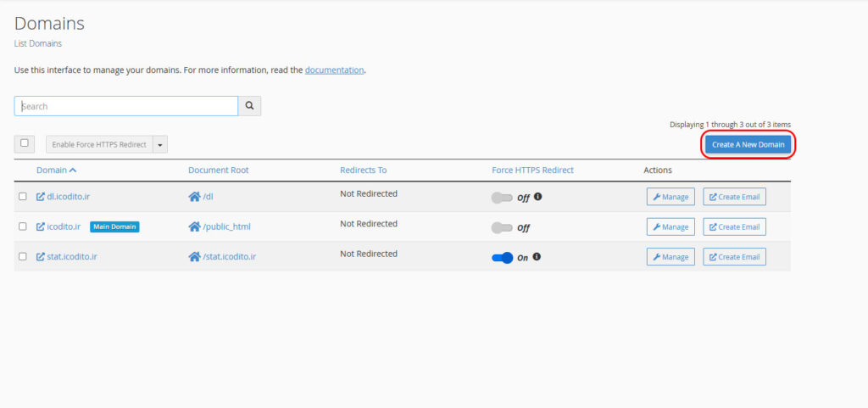Click Create A New Domain button
868x408 pixels.
pyautogui.click(x=748, y=144)
